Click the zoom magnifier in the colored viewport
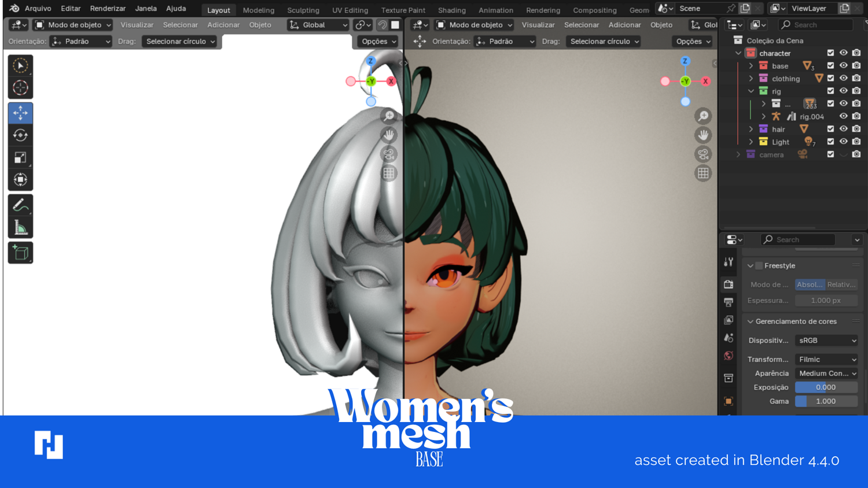This screenshot has width=868, height=488. [x=703, y=116]
